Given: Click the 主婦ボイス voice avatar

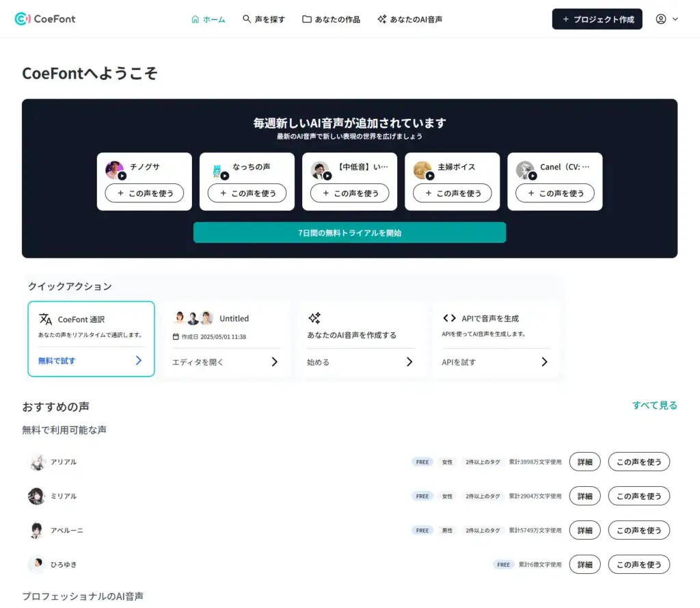Looking at the screenshot, I should pos(422,170).
